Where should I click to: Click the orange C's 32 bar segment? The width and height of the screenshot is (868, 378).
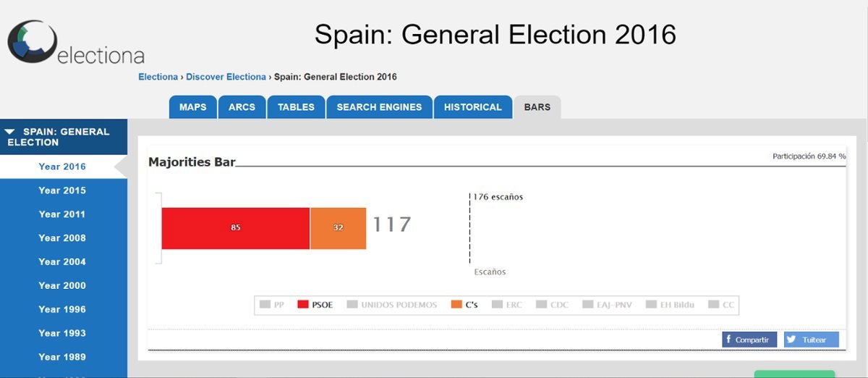click(x=338, y=228)
